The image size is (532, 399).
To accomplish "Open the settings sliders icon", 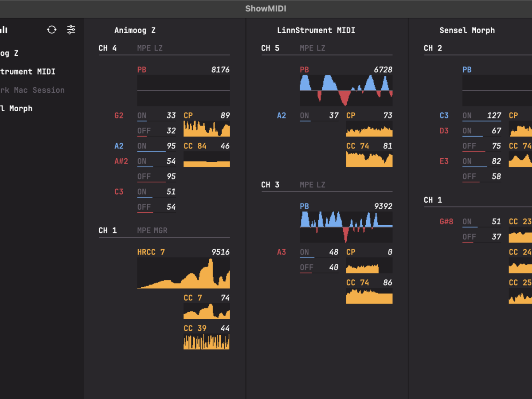I will (x=71, y=30).
